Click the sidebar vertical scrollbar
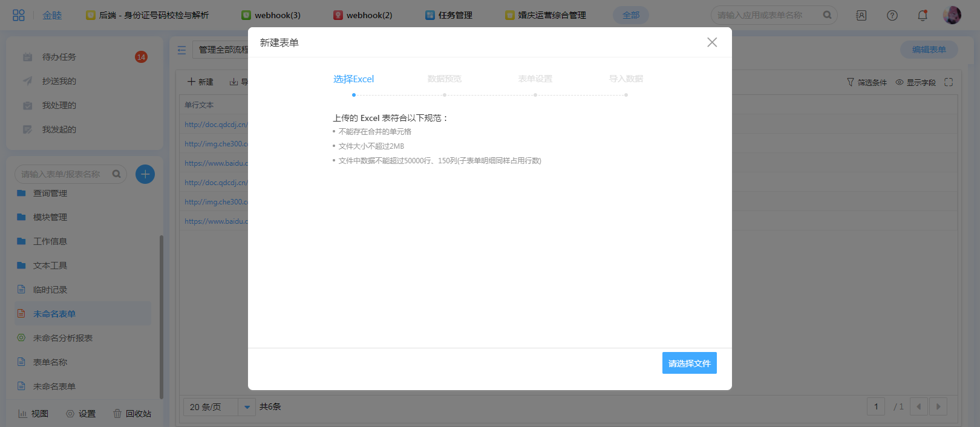Image resolution: width=980 pixels, height=427 pixels. [x=161, y=315]
